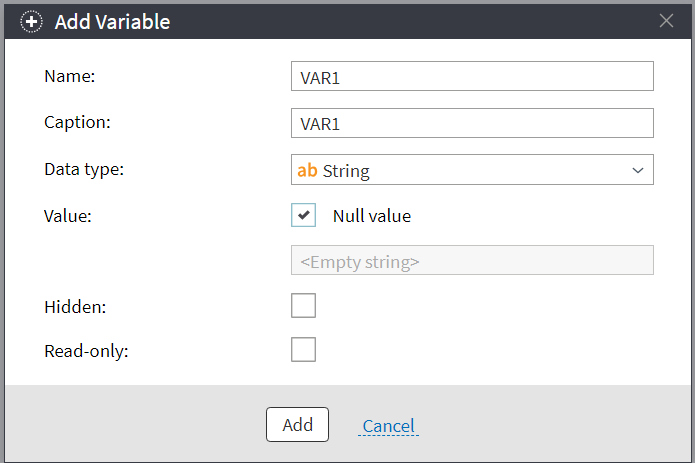695x463 pixels.
Task: Click the Read-only: label
Action: 86,351
